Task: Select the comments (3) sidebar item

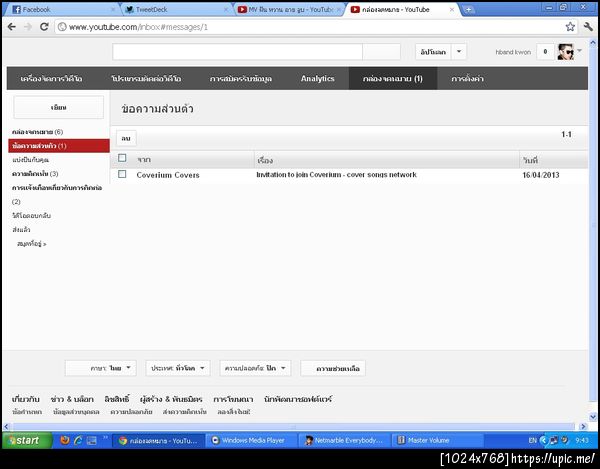Action: pyautogui.click(x=35, y=174)
